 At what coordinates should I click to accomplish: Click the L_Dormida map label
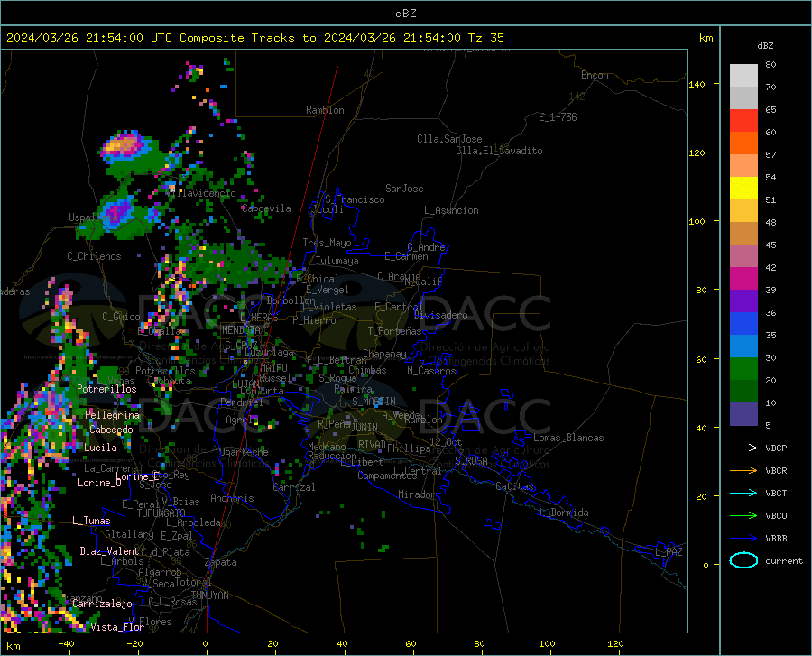point(563,513)
